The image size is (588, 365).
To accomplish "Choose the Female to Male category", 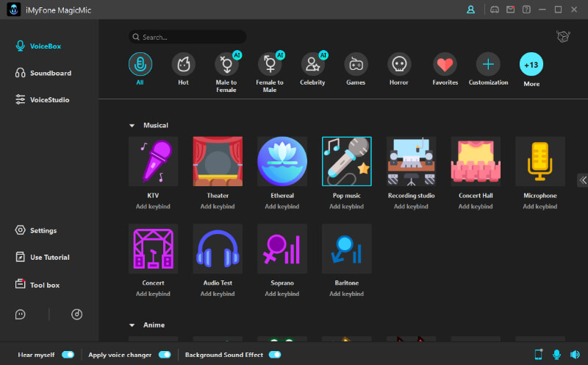I will [x=270, y=64].
